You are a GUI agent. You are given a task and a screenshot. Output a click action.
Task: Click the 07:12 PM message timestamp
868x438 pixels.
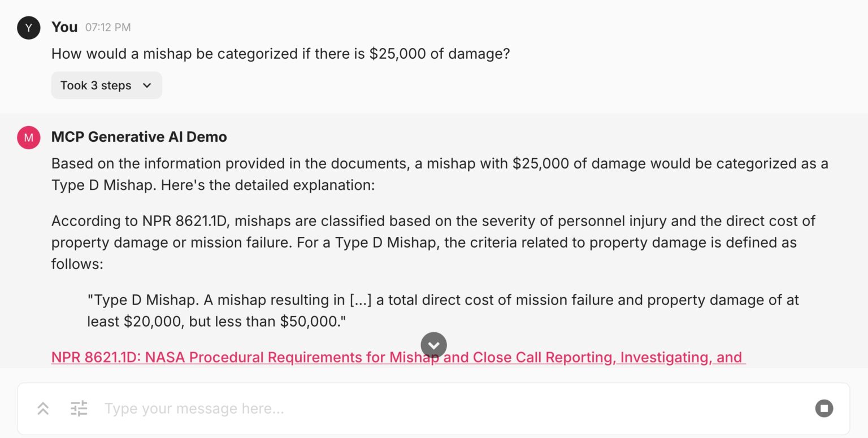click(108, 27)
